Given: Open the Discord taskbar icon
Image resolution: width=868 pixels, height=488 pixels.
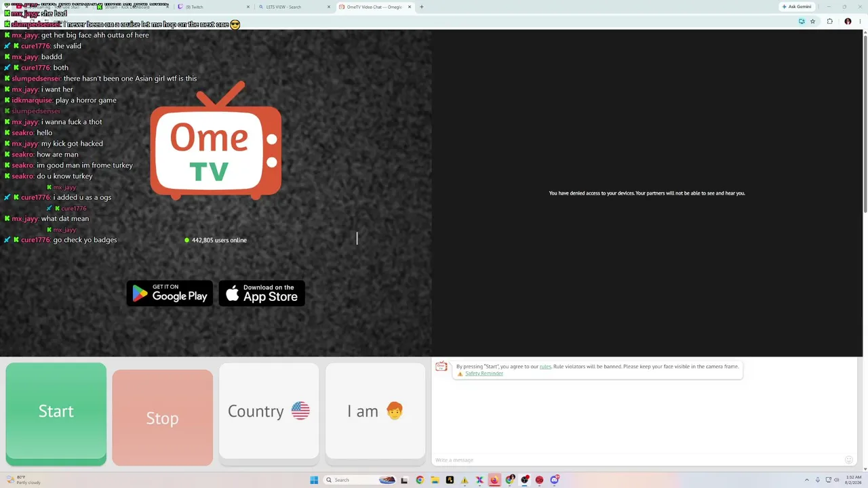Looking at the screenshot, I should (554, 480).
